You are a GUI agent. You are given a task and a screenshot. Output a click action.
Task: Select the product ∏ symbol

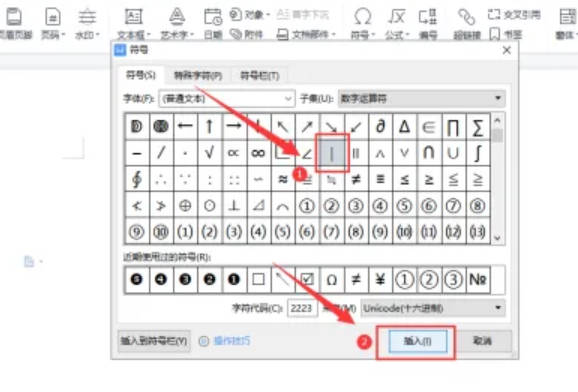click(453, 127)
